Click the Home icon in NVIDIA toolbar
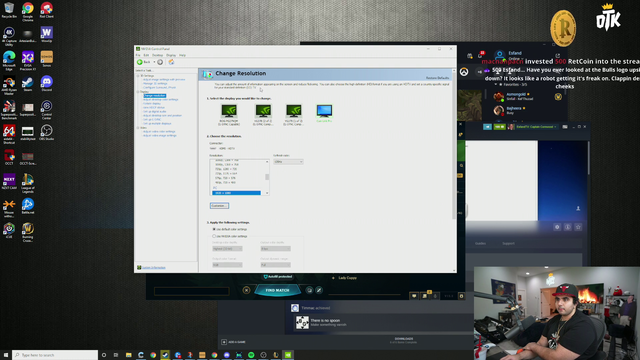The image size is (640, 360). 171,62
